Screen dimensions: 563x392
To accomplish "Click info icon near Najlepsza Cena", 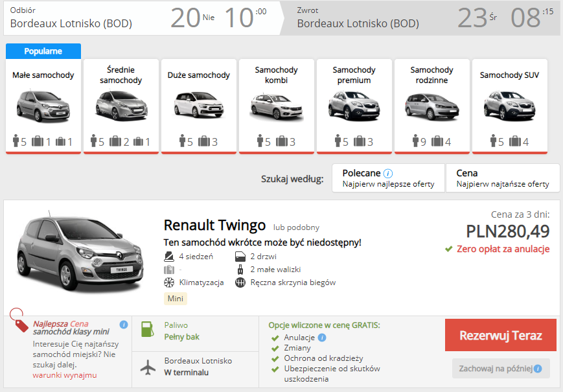I will click(124, 325).
